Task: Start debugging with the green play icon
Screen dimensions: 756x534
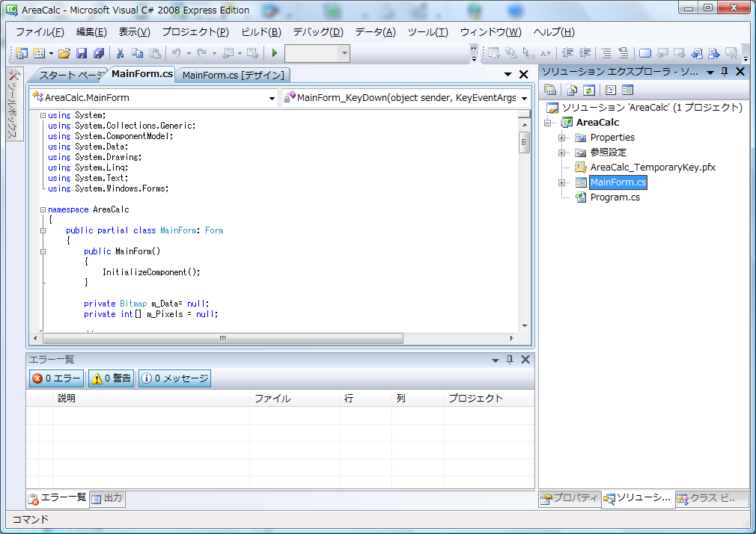Action: [x=275, y=53]
